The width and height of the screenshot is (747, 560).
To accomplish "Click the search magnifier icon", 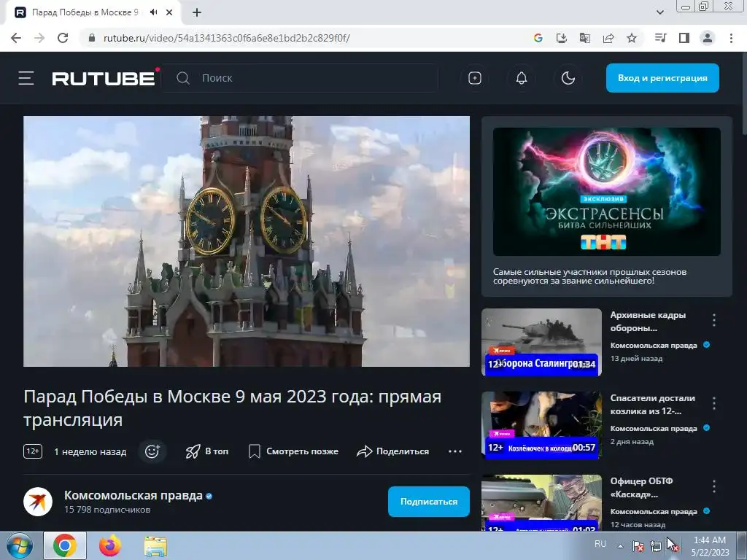I will coord(183,78).
